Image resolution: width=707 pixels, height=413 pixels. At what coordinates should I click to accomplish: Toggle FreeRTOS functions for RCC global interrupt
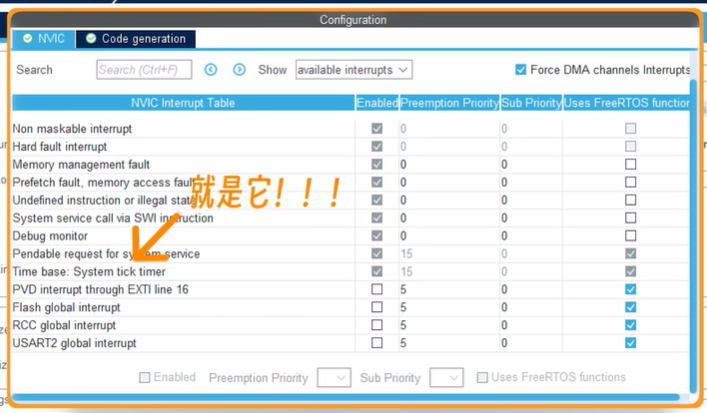pyautogui.click(x=630, y=325)
